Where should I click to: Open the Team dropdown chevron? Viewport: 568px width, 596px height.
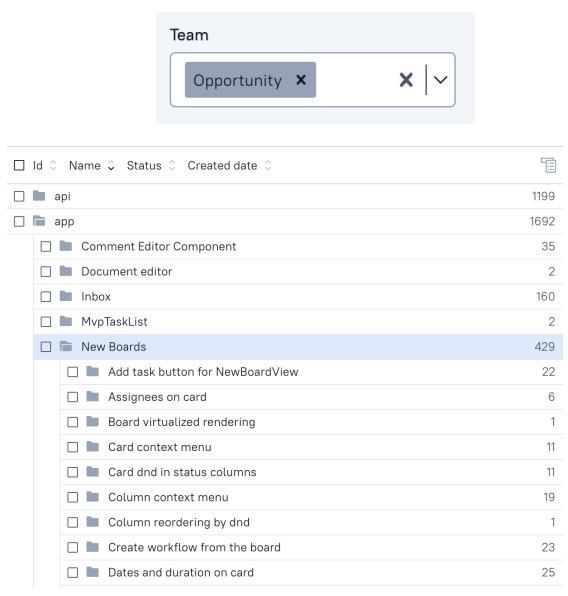click(440, 80)
